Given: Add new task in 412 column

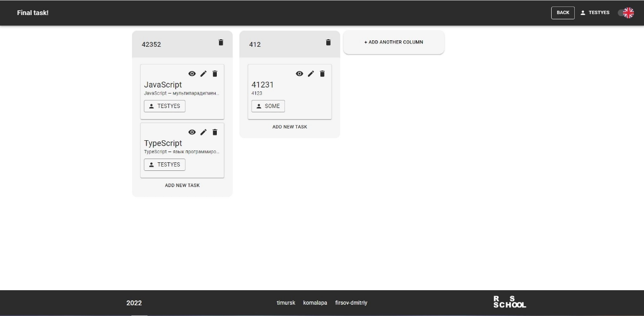Looking at the screenshot, I should click(289, 127).
